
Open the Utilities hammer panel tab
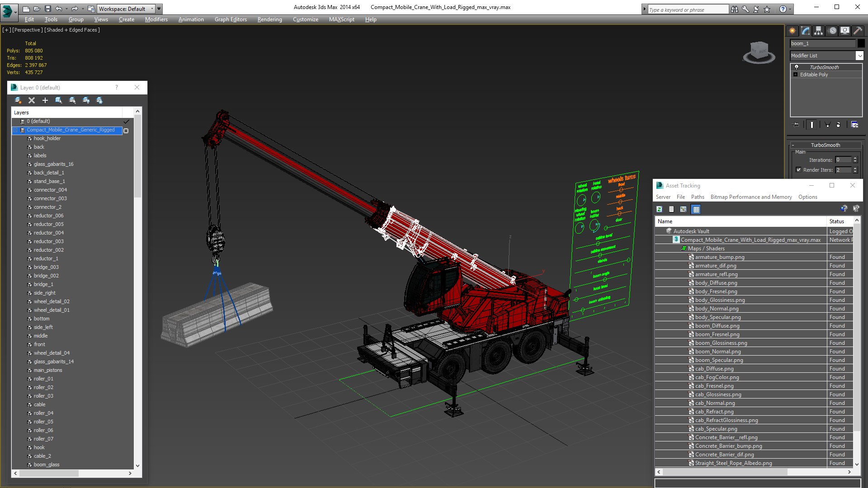858,31
